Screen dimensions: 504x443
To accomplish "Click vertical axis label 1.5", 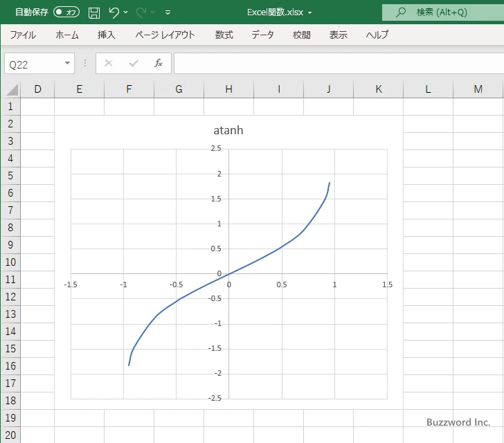I will click(216, 199).
